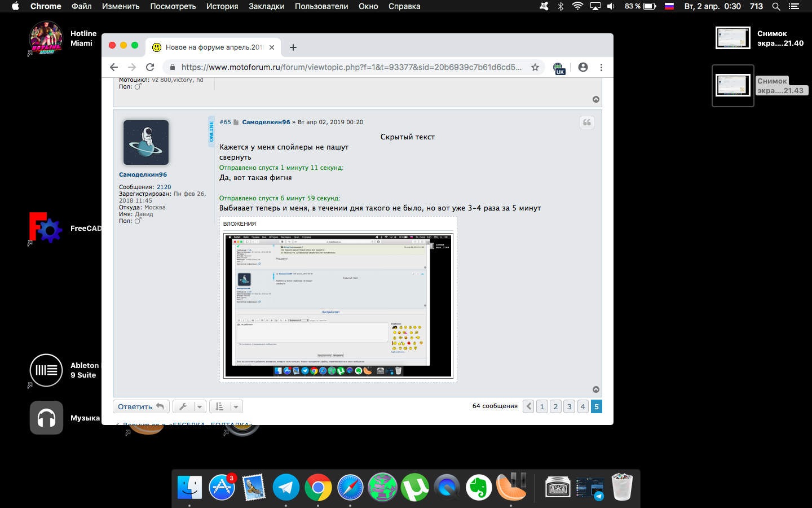The image size is (812, 508).
Task: Click the scroll-to-top arrow under the post
Action: (x=596, y=389)
